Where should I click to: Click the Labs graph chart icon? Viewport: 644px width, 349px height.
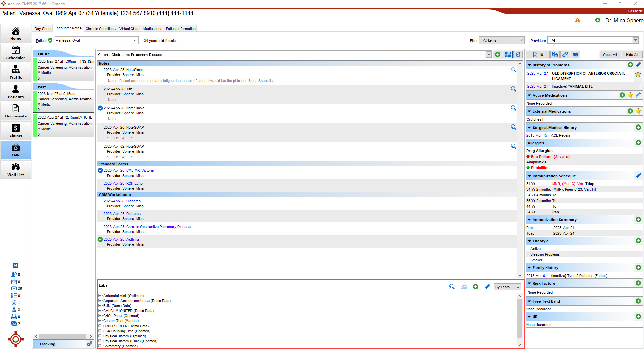click(x=464, y=287)
